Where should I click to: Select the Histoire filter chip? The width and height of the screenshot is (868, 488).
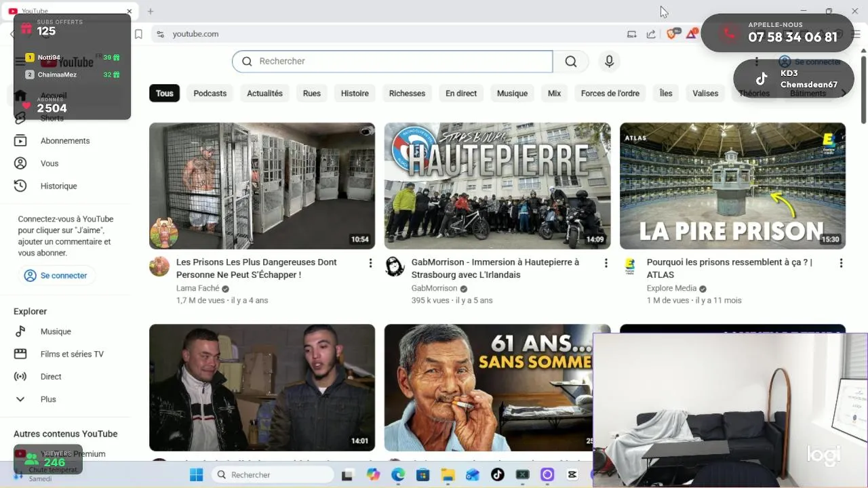click(355, 94)
